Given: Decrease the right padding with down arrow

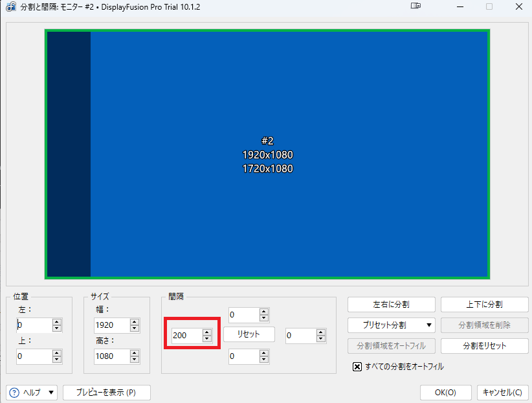Looking at the screenshot, I should 321,339.
